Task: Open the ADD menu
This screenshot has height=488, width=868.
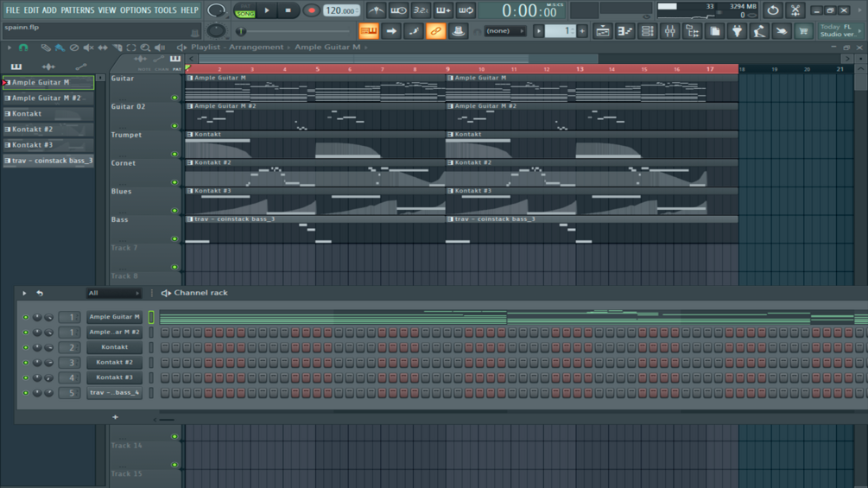Action: pyautogui.click(x=49, y=10)
